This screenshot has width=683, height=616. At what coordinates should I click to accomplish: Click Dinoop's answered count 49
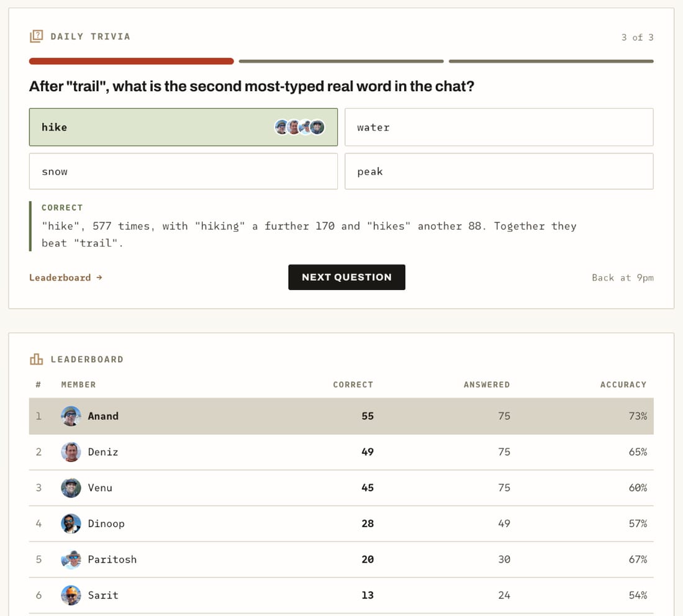tap(504, 523)
